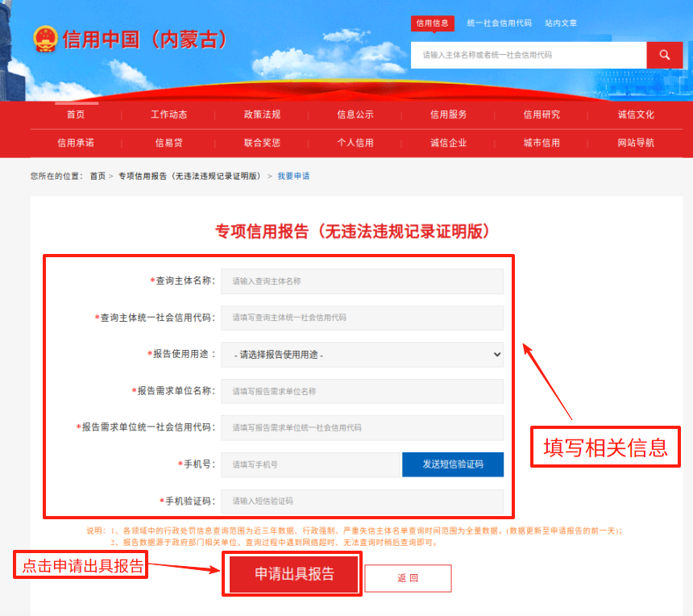Click the 查询主体名称 input field
This screenshot has height=616, width=693.
click(362, 281)
